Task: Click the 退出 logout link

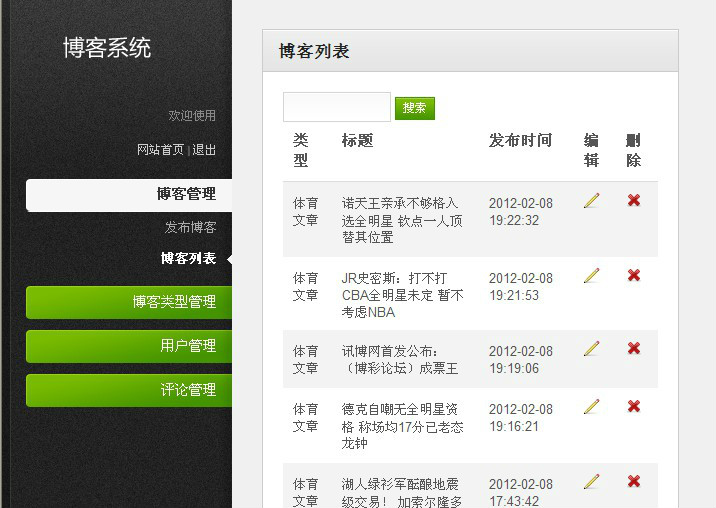Action: (x=204, y=150)
